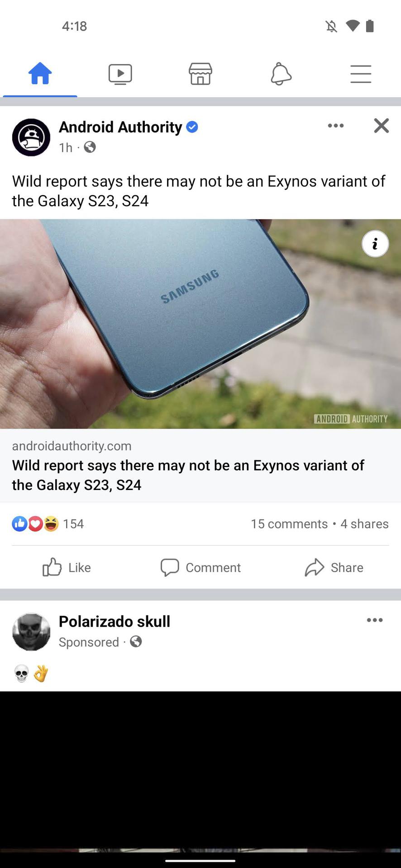
Task: Open the Samsung phone article image
Action: point(200,324)
